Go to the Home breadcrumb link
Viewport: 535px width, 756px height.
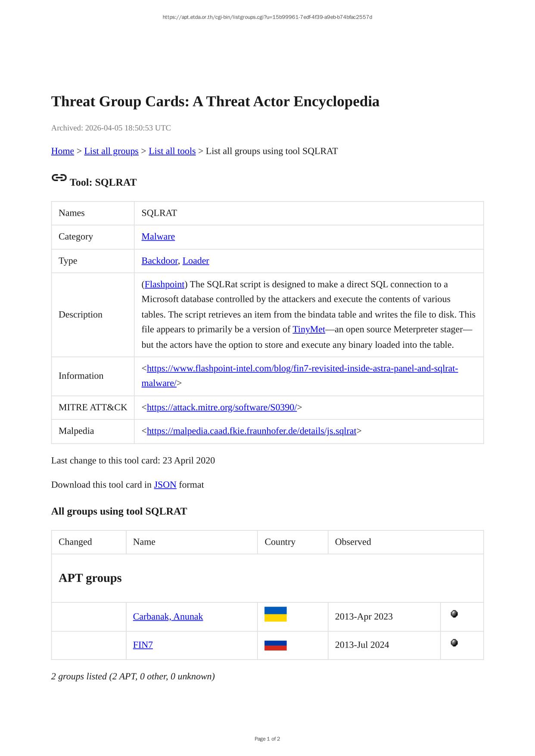(x=62, y=151)
